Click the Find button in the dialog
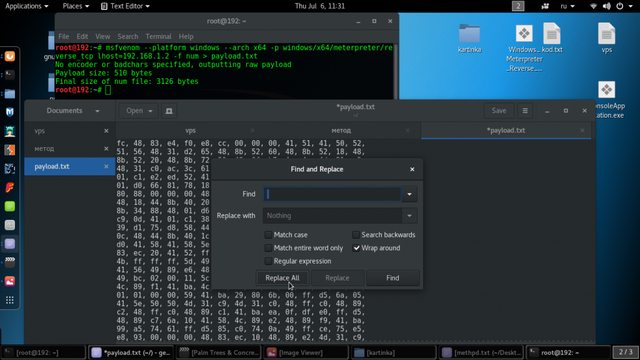 pyautogui.click(x=393, y=278)
